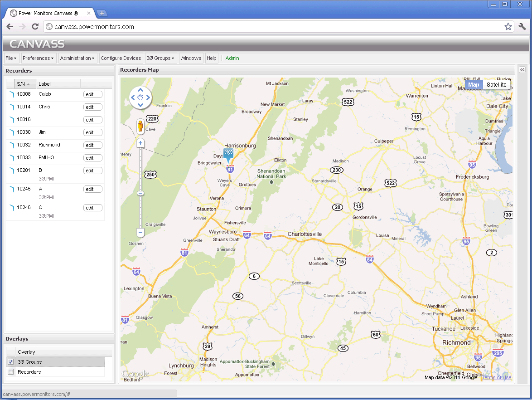Collapse the map panel with the double-chevron

[522, 69]
